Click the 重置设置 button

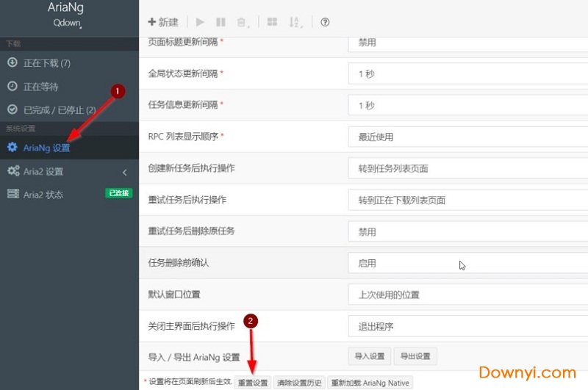coord(253,383)
